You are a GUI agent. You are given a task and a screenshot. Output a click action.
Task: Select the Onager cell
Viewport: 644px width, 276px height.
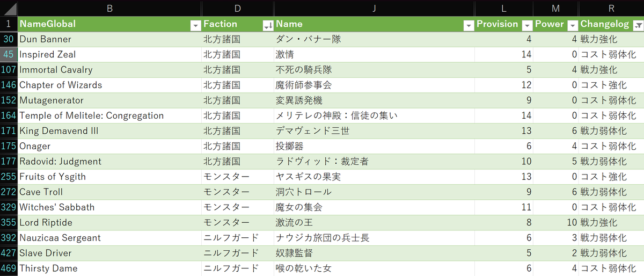pyautogui.click(x=109, y=146)
